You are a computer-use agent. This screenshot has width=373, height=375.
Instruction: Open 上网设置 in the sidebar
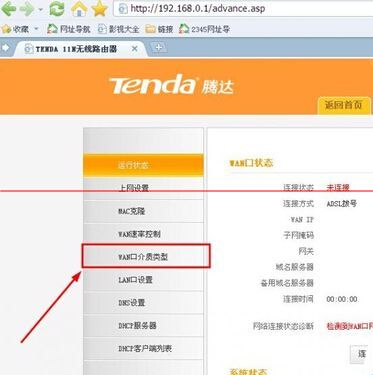143,188
